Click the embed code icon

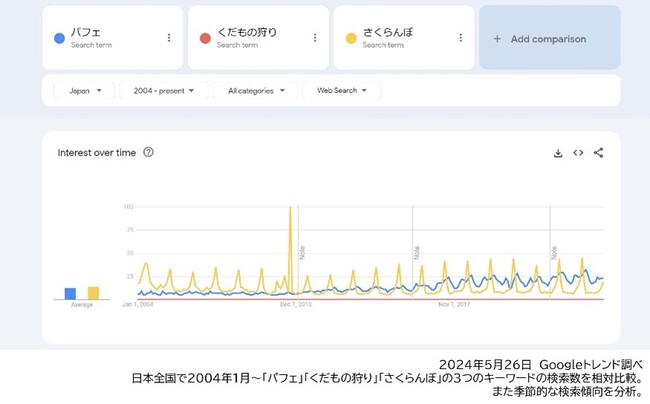[x=578, y=152]
